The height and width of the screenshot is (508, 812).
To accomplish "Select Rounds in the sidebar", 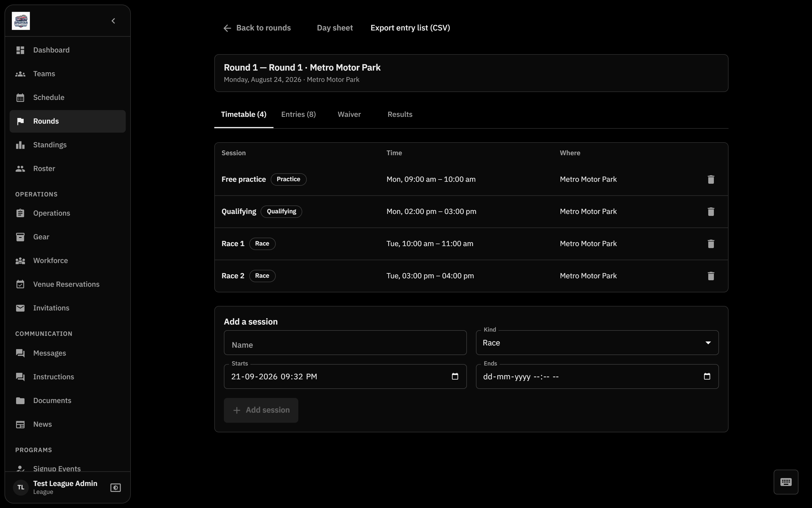I will (67, 121).
